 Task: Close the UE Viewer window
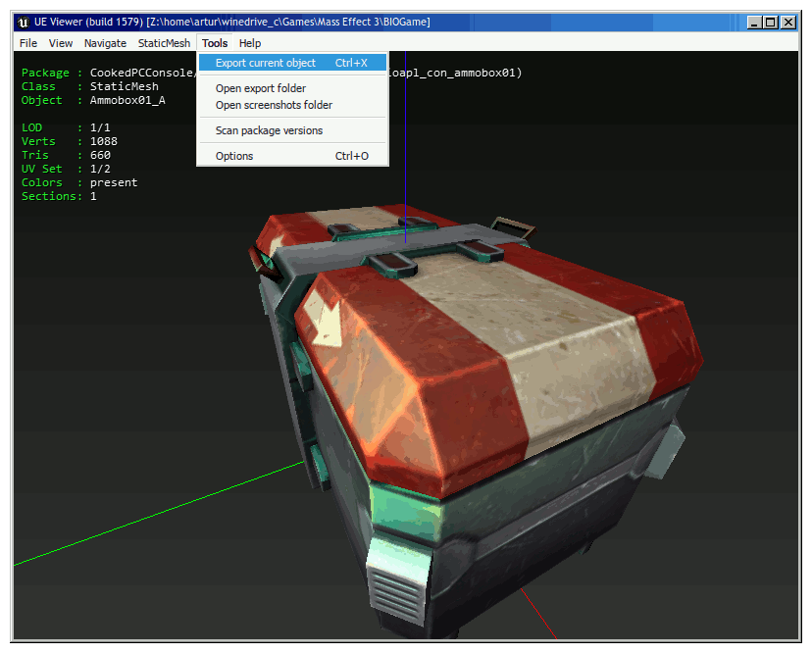(x=788, y=23)
